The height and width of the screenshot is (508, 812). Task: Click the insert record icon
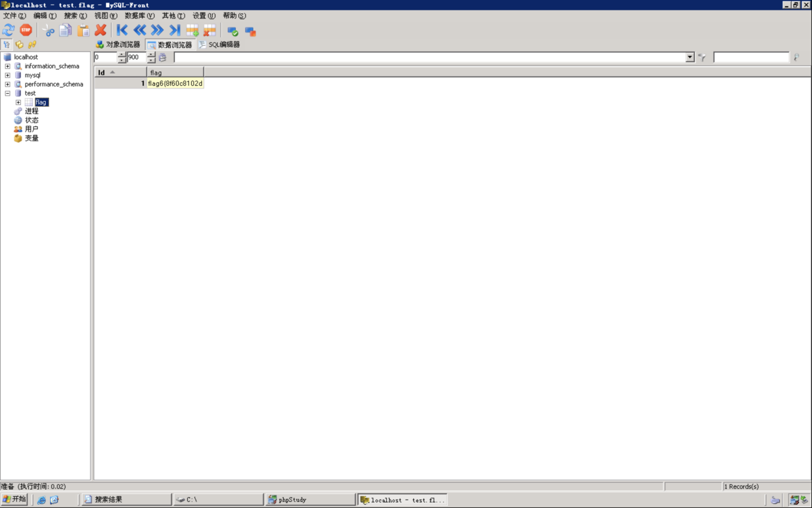193,30
